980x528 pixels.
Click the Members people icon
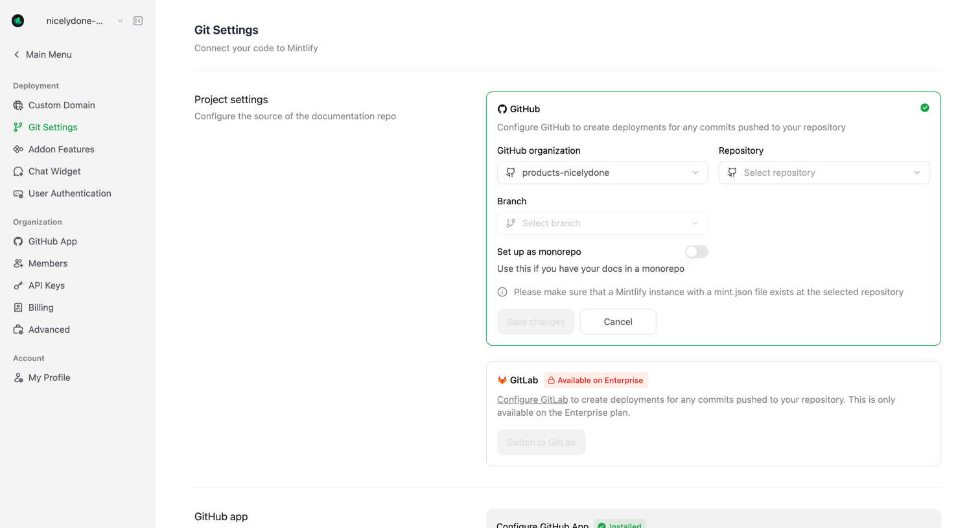pos(18,263)
